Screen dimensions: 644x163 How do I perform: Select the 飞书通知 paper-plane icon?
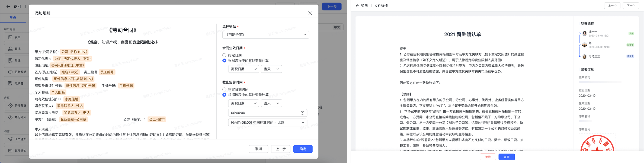(x=10, y=139)
